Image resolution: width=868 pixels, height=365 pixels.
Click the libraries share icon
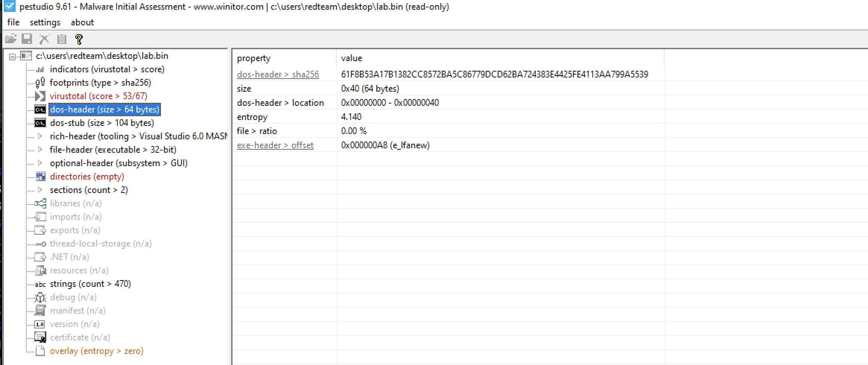coord(40,203)
